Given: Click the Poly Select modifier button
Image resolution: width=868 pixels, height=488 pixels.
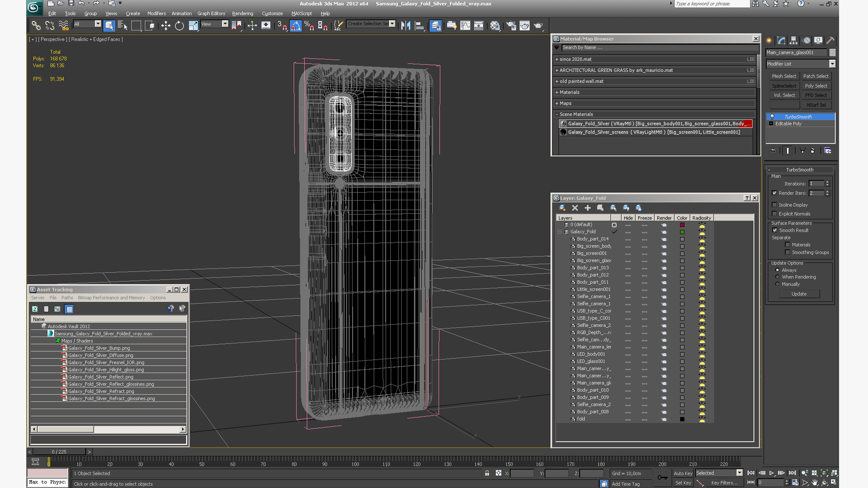Looking at the screenshot, I should coord(816,86).
